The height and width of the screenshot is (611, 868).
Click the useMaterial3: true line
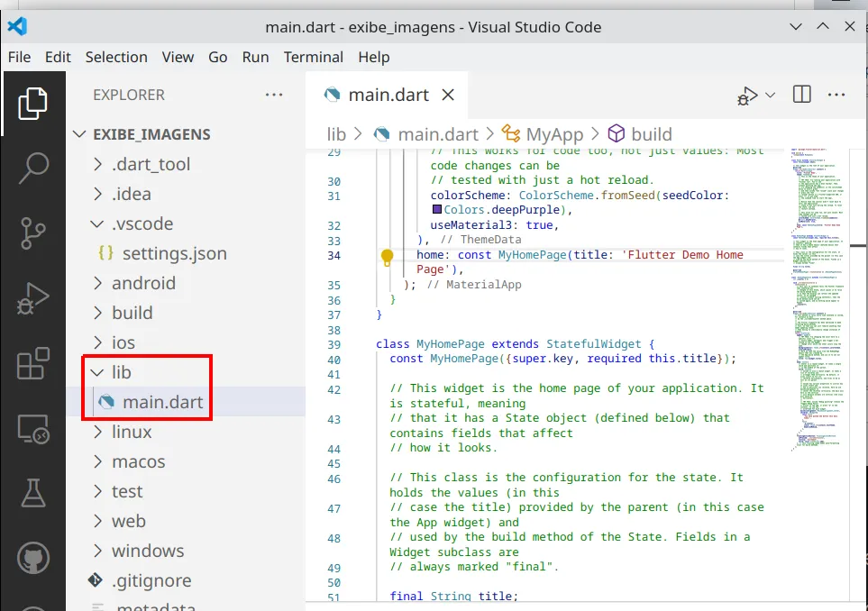tap(494, 225)
